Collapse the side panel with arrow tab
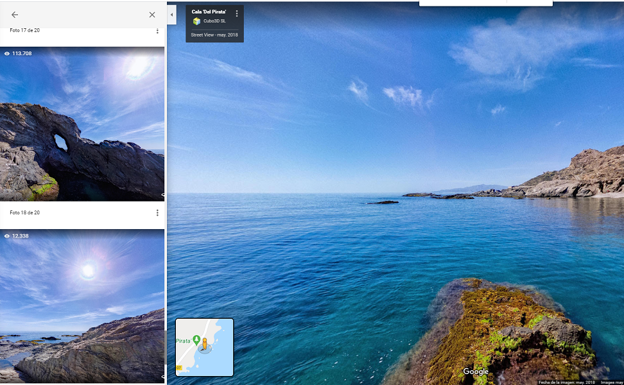The height and width of the screenshot is (385, 624). click(x=172, y=15)
